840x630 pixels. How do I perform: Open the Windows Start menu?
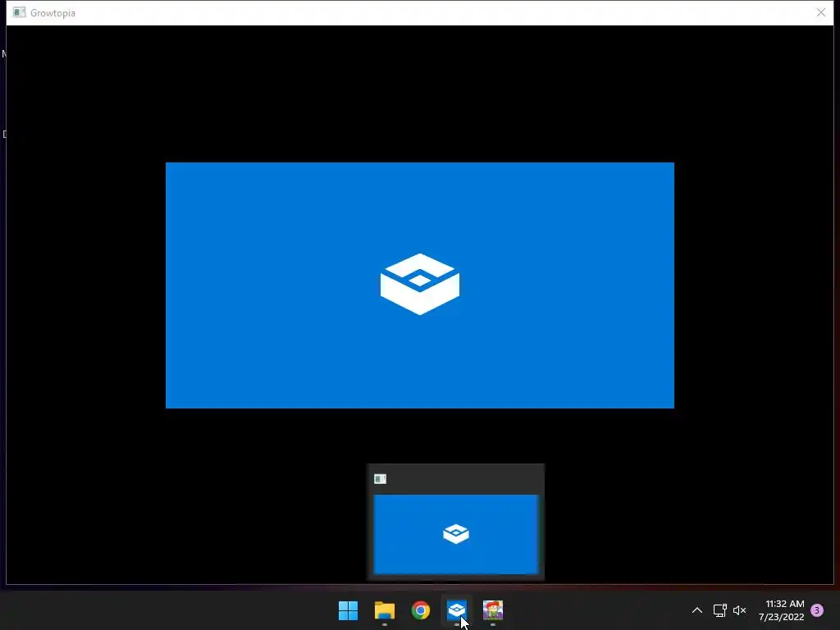348,610
